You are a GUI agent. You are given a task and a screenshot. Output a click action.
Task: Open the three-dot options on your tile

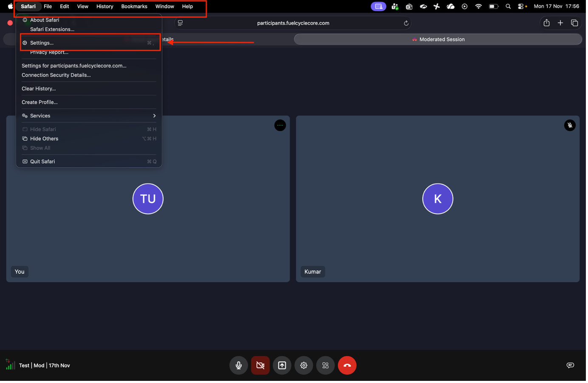click(x=280, y=125)
